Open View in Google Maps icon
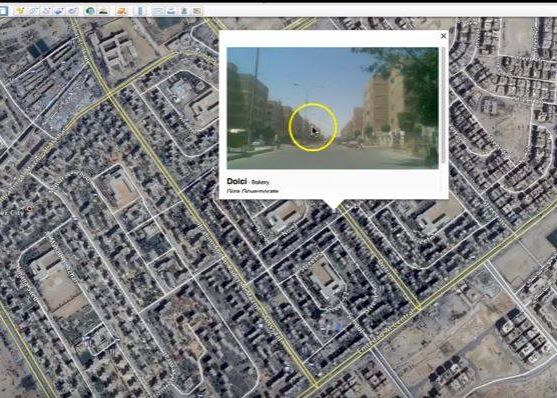Image resolution: width=557 pixels, height=398 pixels. point(197,11)
